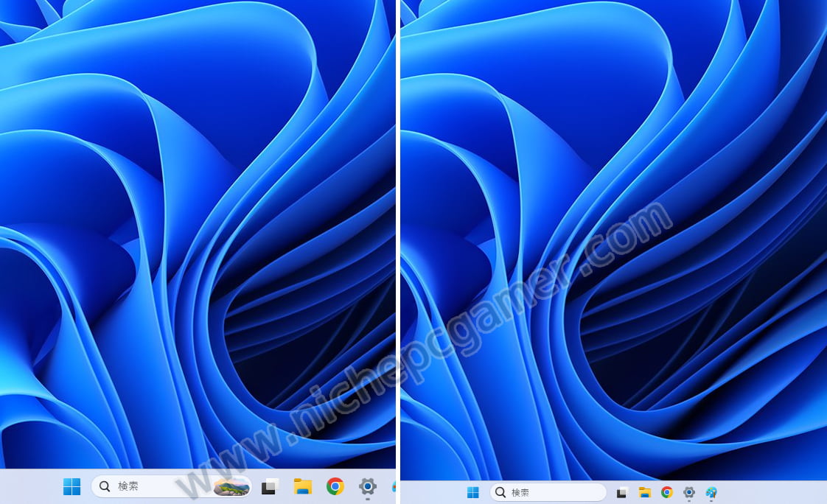Image resolution: width=827 pixels, height=504 pixels.
Task: Launch Paint from the smaller taskbar
Action: [x=711, y=492]
